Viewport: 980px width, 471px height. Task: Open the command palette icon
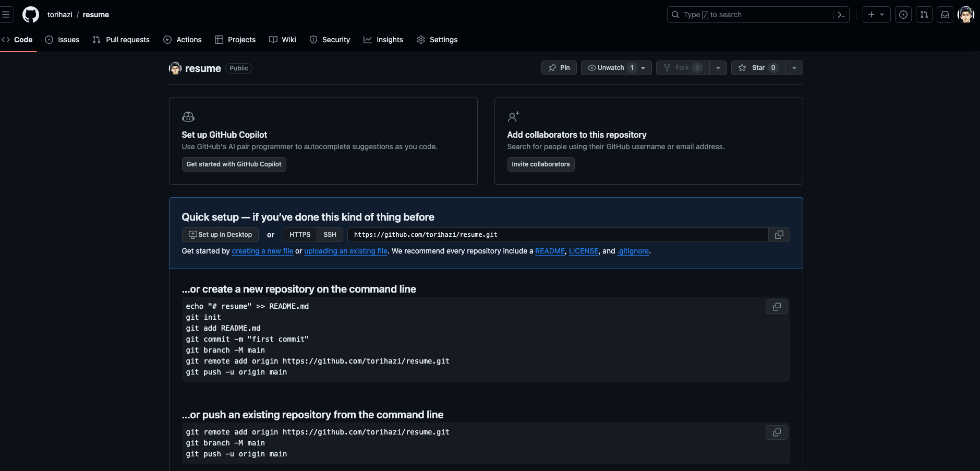[x=841, y=15]
